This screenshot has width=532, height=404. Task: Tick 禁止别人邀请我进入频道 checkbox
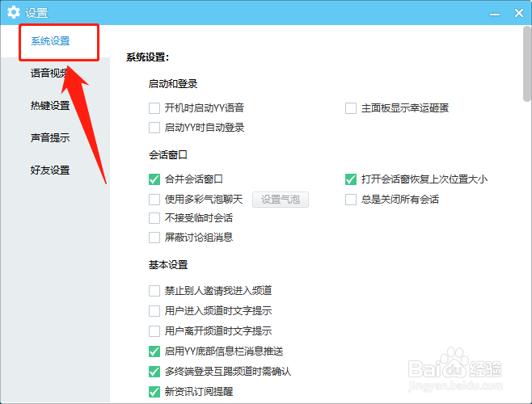pos(154,291)
